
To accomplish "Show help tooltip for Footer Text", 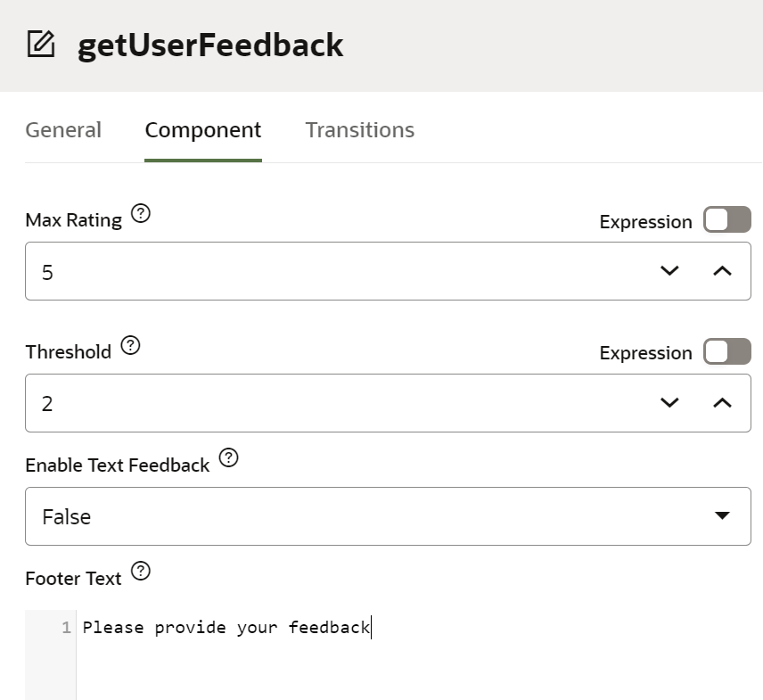I will coord(141,572).
